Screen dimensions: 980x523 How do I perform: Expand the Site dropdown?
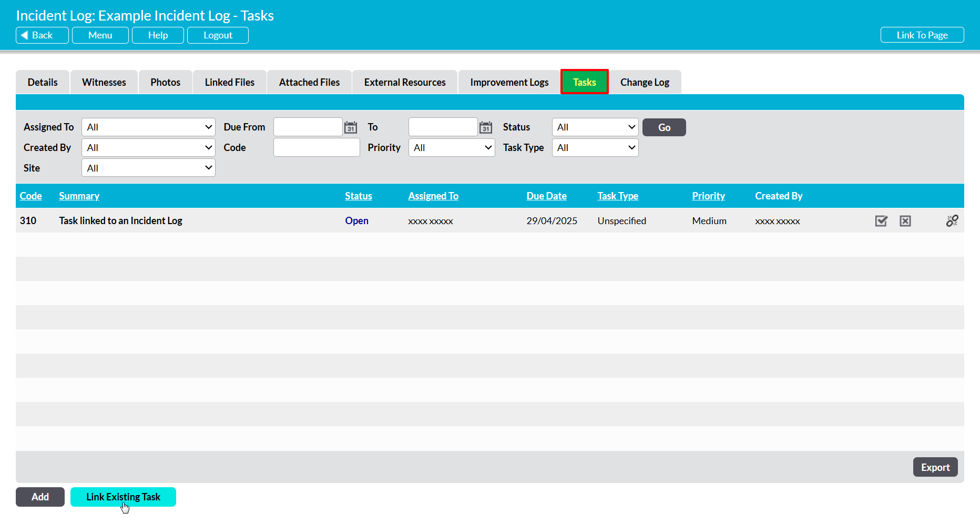coord(148,168)
